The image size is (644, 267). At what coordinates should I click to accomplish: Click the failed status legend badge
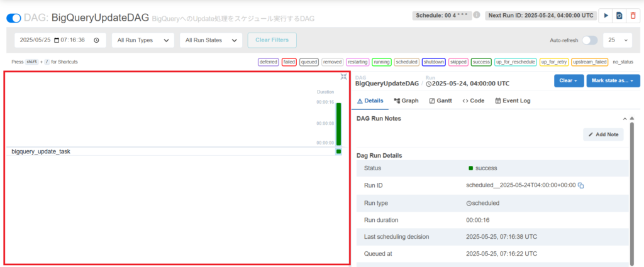pyautogui.click(x=289, y=62)
